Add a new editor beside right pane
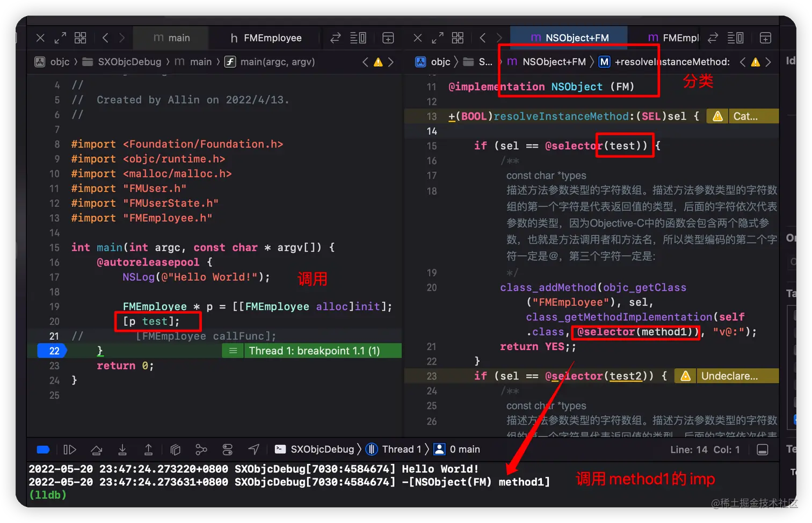This screenshot has width=812, height=523. 766,38
